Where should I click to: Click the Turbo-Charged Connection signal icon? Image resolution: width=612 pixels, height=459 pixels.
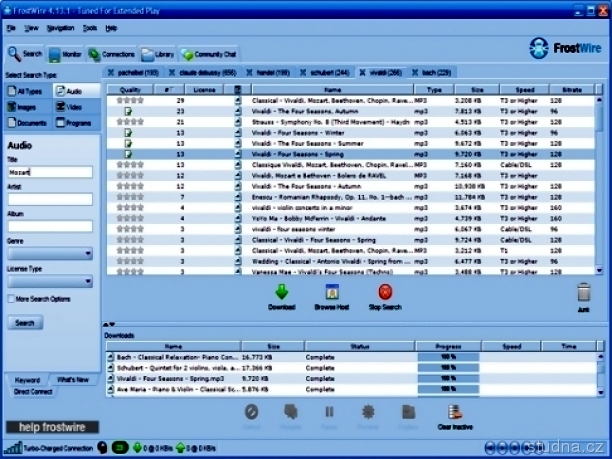pos(11,447)
